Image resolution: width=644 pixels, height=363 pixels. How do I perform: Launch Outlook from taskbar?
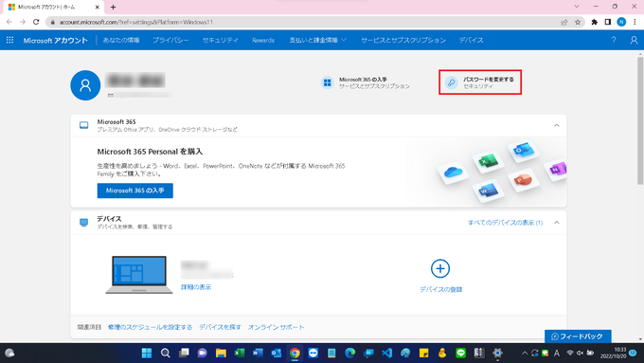[276, 353]
